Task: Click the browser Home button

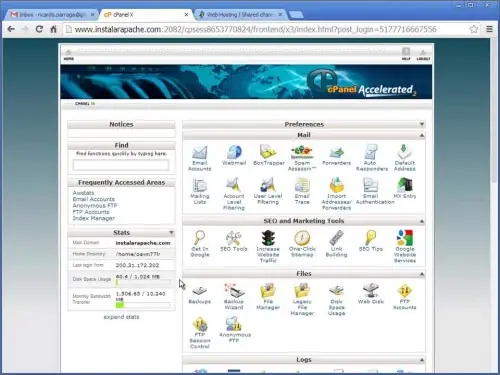Action: coord(53,29)
